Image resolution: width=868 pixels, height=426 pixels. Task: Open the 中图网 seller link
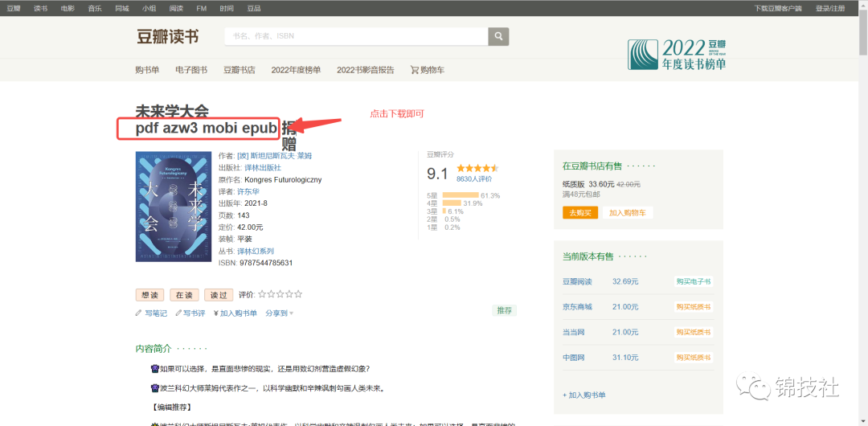point(574,358)
